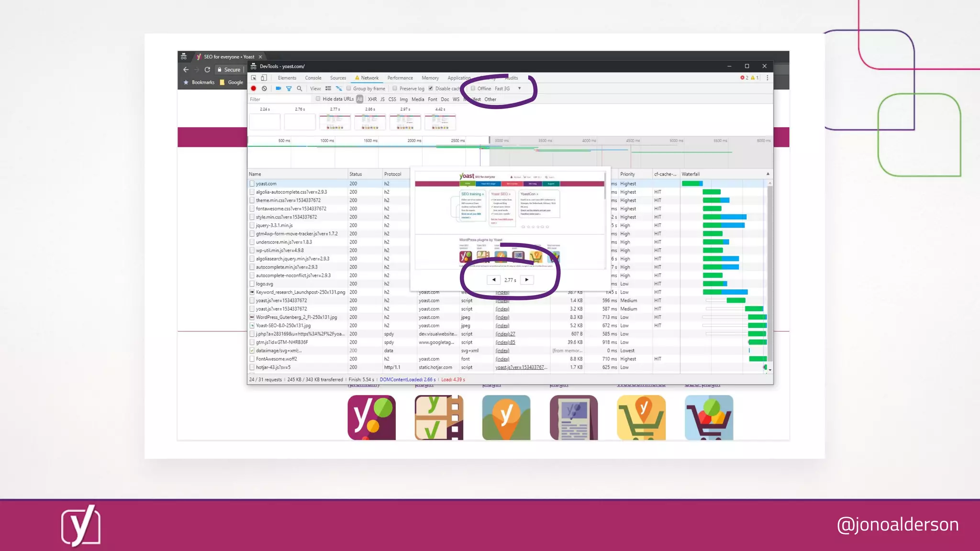Open the Fast 3G throttling dropdown
This screenshot has height=551, width=980.
519,88
